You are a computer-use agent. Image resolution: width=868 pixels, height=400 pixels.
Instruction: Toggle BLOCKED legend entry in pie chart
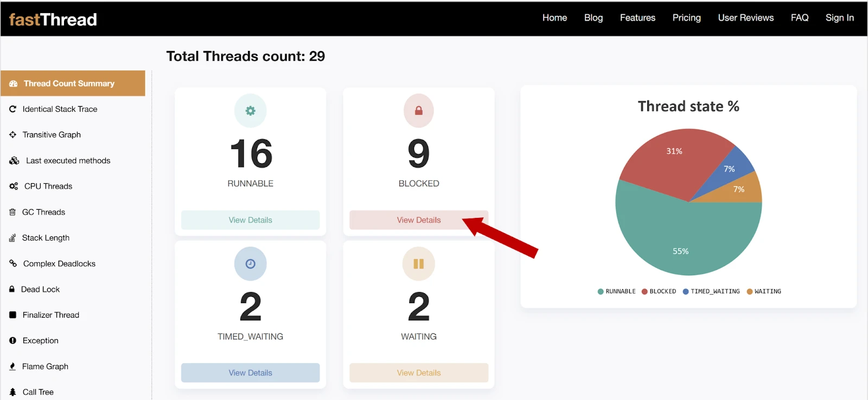tap(659, 292)
